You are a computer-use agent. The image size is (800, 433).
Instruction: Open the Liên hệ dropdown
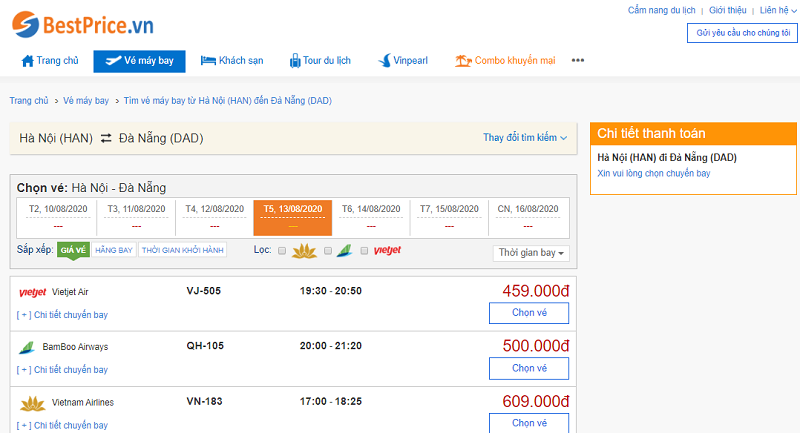[778, 10]
